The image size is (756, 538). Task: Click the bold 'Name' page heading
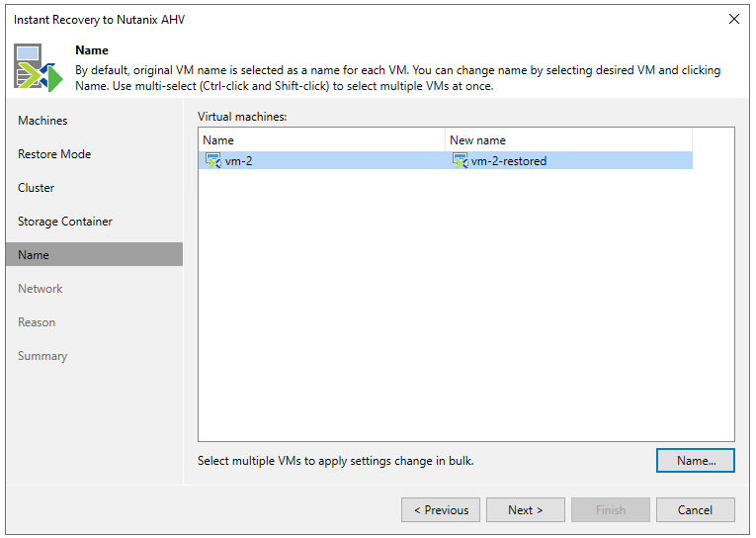[92, 50]
